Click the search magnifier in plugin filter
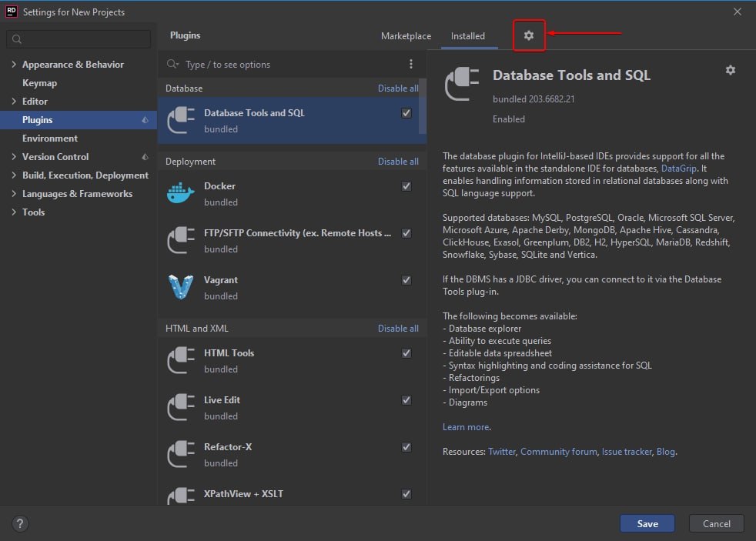Image resolution: width=756 pixels, height=541 pixels. coord(172,64)
